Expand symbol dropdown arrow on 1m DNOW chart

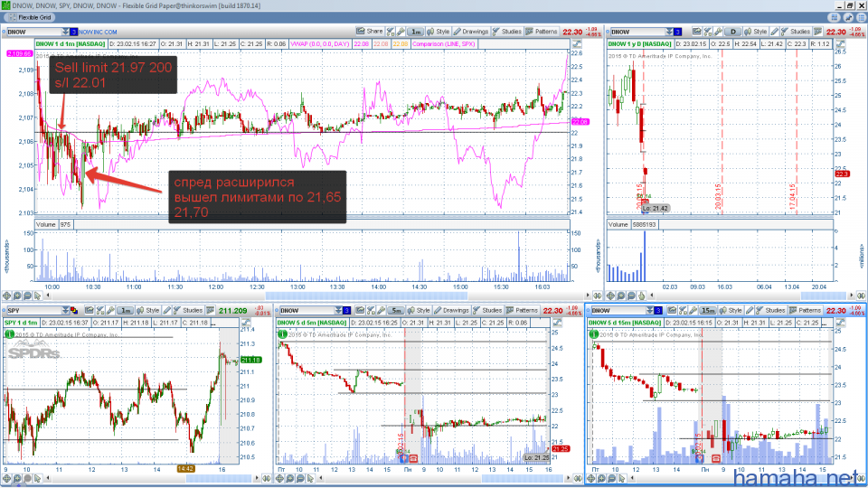point(65,32)
